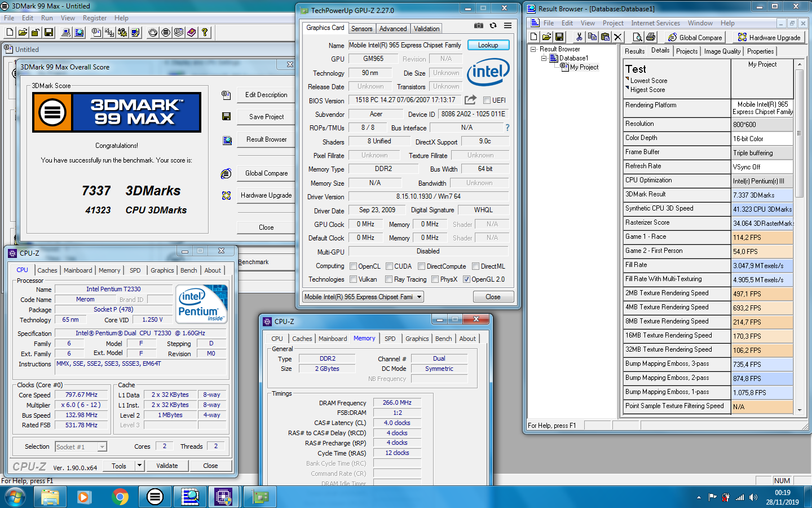Click the Open folder icon in 3DMark toolbar

pos(23,32)
